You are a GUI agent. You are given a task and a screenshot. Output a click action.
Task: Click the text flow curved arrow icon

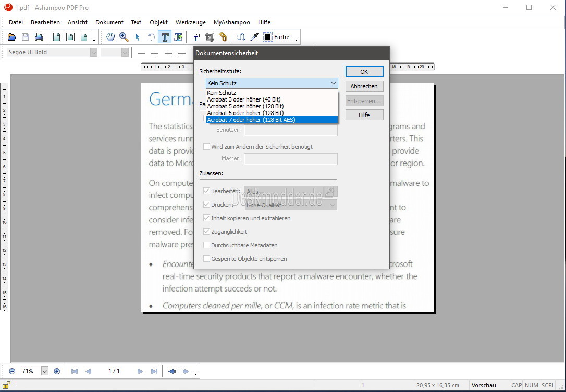pos(241,37)
